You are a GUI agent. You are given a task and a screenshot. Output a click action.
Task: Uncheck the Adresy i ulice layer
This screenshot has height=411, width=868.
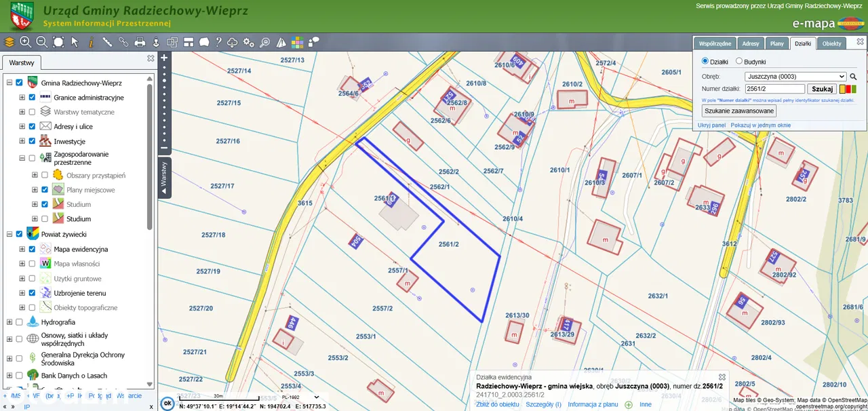[32, 127]
